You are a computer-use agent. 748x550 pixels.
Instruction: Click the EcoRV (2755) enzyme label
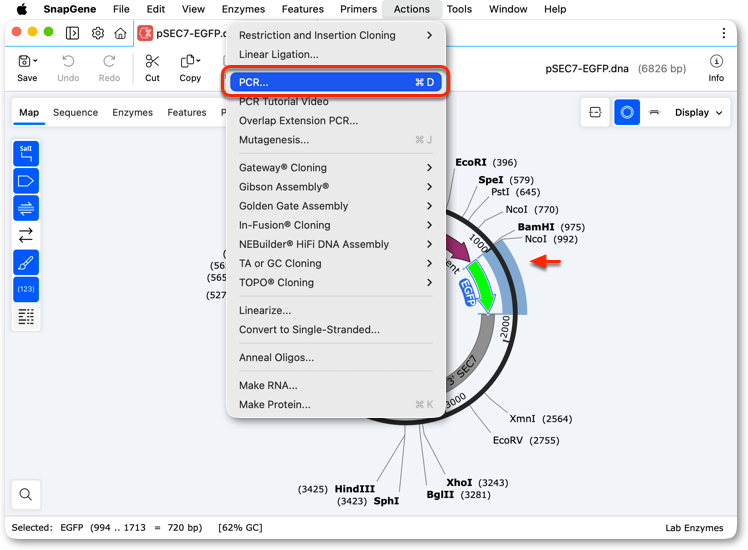526,440
